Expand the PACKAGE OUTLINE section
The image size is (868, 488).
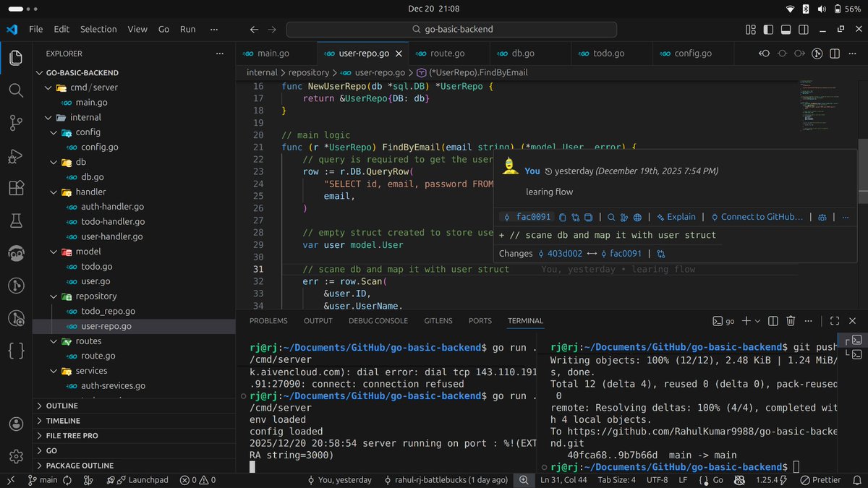point(134,466)
